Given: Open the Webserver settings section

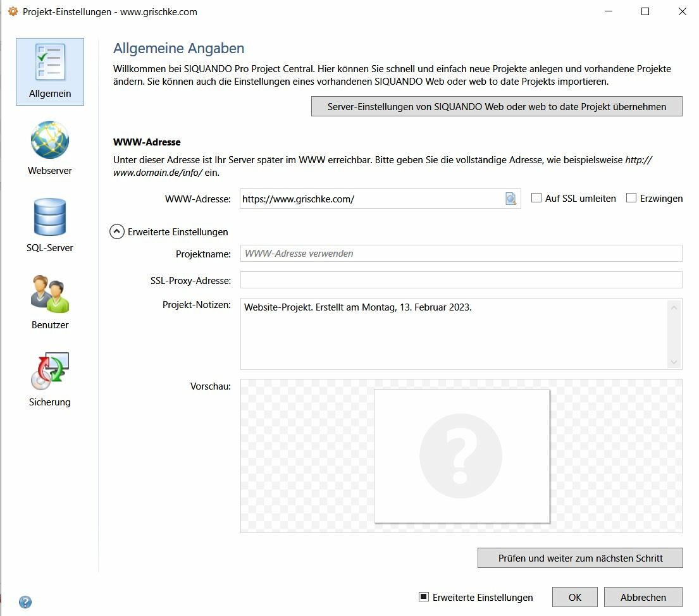Looking at the screenshot, I should 50,148.
